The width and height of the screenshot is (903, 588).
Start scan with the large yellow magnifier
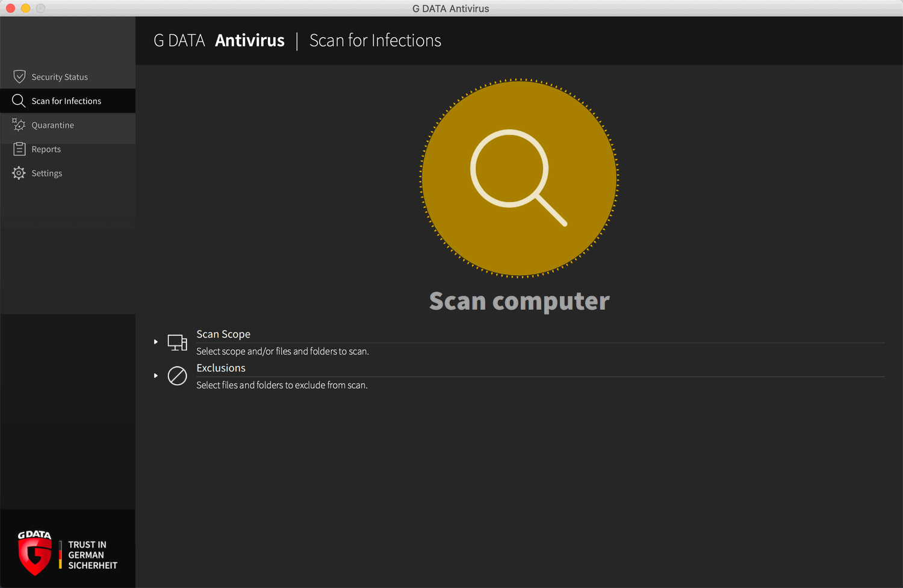(519, 179)
